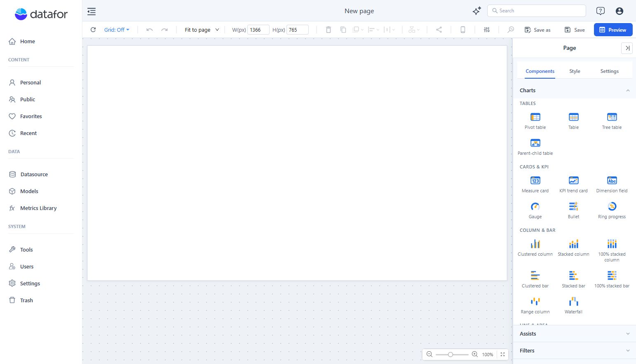
Task: Insert a Table chart
Action: (573, 121)
